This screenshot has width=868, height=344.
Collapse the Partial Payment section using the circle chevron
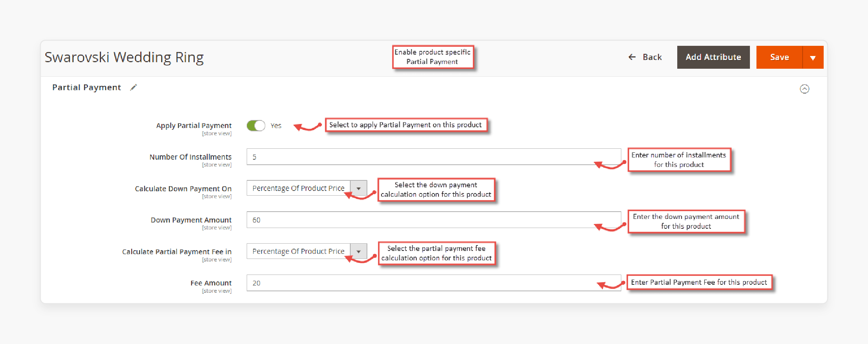pyautogui.click(x=804, y=89)
